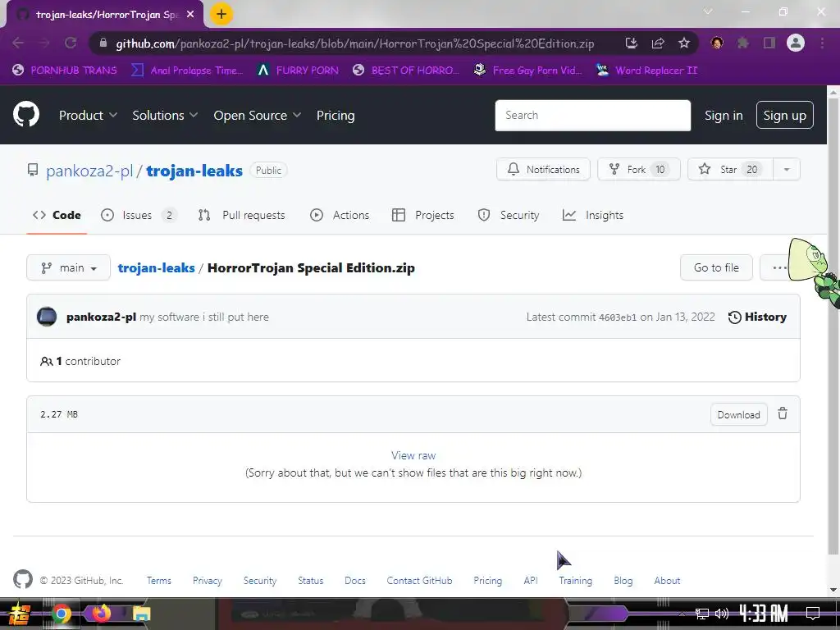
Task: Click the Sign in link
Action: pos(724,115)
